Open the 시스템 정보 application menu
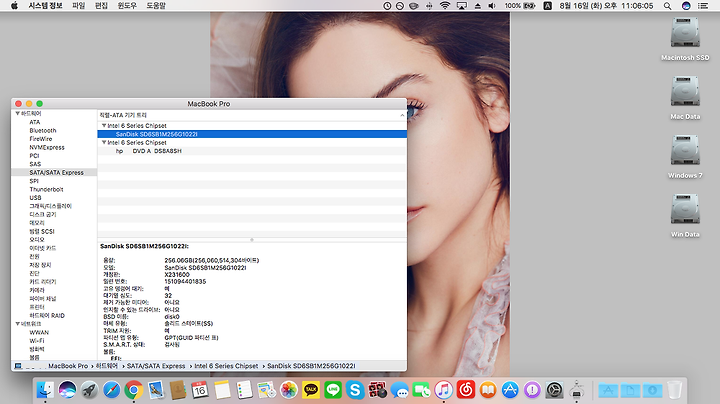720x404 pixels. click(45, 6)
